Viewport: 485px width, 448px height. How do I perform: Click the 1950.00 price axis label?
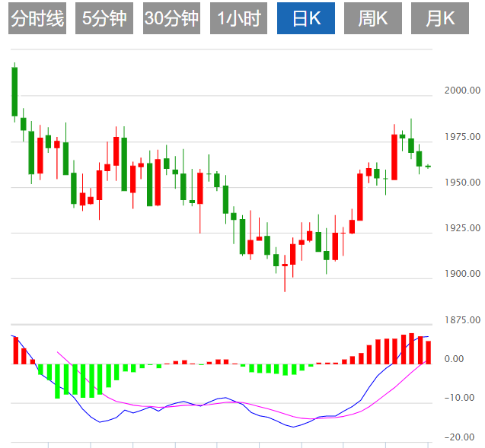pos(462,183)
